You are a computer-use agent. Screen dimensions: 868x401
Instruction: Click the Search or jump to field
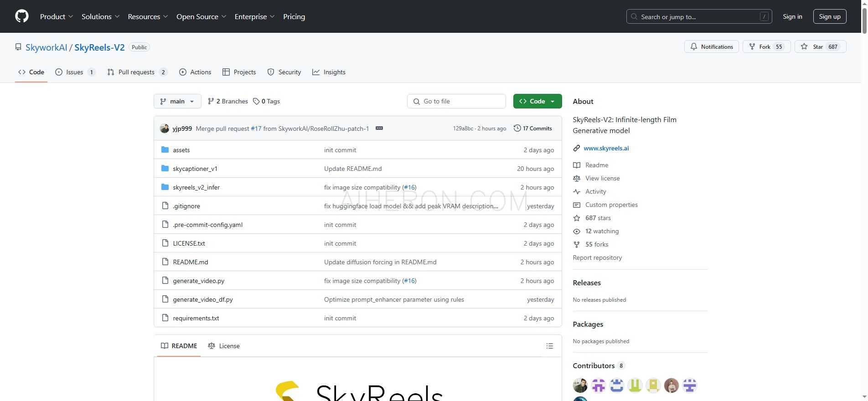[699, 16]
